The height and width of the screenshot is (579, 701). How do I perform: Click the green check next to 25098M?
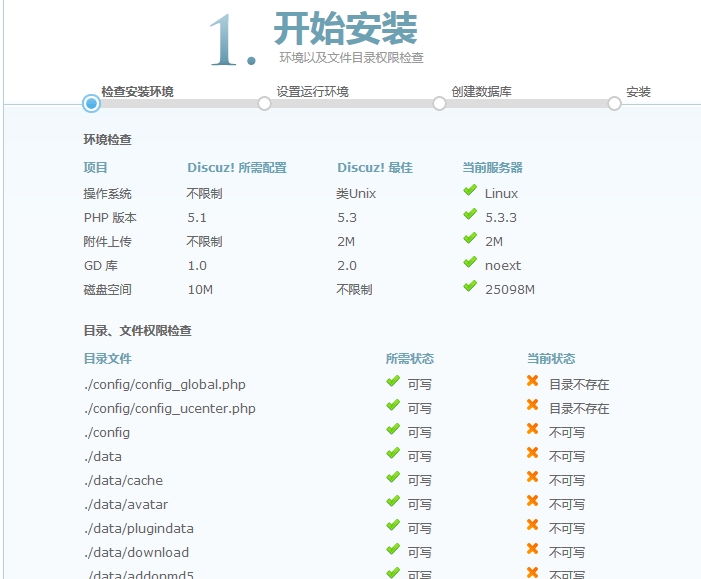(x=470, y=286)
